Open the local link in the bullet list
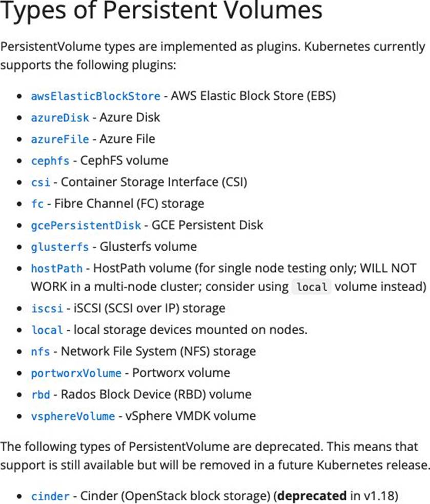This screenshot has height=504, width=430. click(x=47, y=330)
